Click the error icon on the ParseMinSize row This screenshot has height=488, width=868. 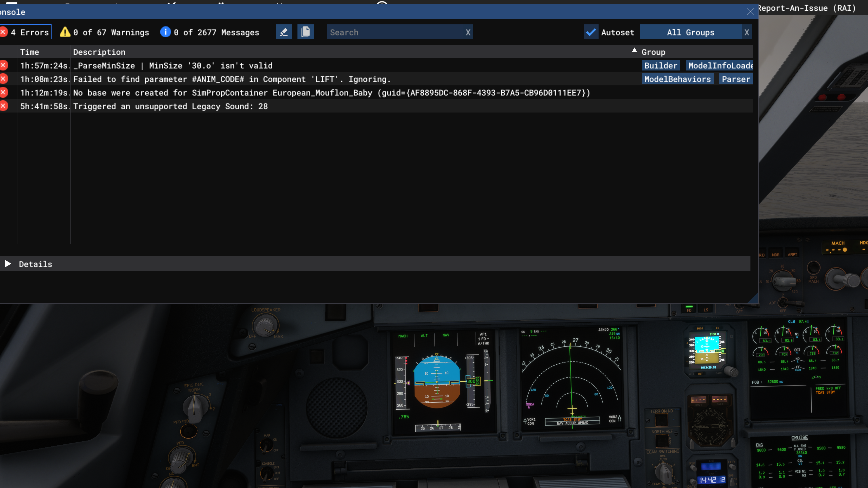coord(4,65)
